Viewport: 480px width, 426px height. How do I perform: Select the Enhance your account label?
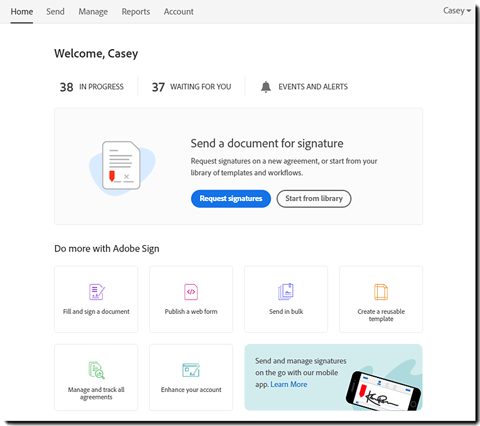(x=191, y=390)
